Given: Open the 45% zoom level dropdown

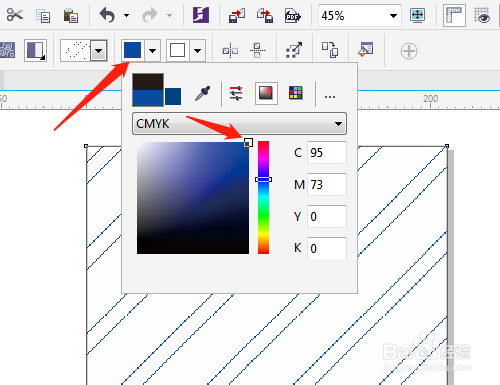Looking at the screenshot, I should (x=393, y=16).
